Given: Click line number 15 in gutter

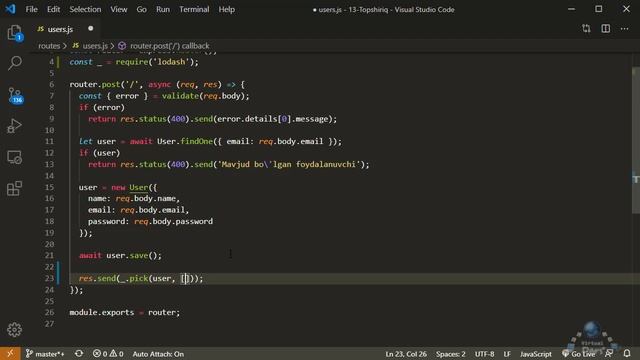Looking at the screenshot, I should (49, 187).
